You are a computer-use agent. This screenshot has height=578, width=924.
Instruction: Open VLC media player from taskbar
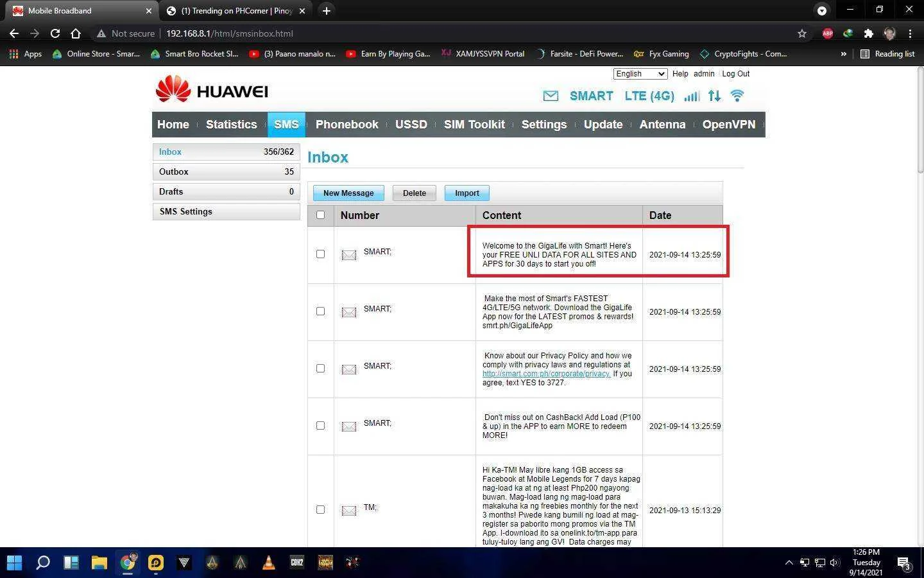tap(268, 563)
